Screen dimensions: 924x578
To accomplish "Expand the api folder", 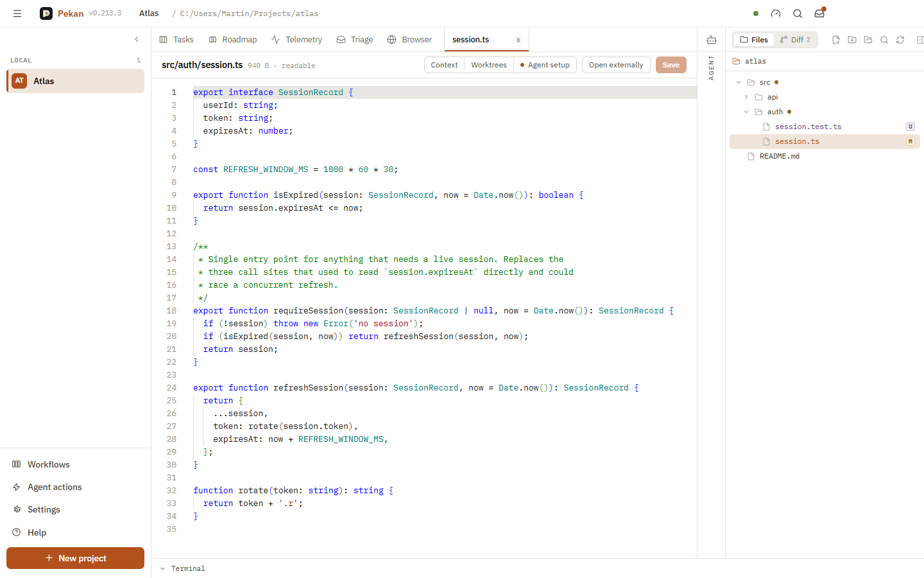I will click(746, 97).
